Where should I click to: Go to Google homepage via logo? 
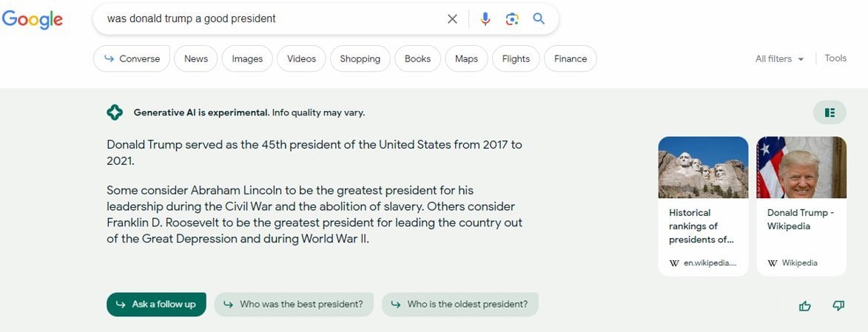pyautogui.click(x=32, y=20)
